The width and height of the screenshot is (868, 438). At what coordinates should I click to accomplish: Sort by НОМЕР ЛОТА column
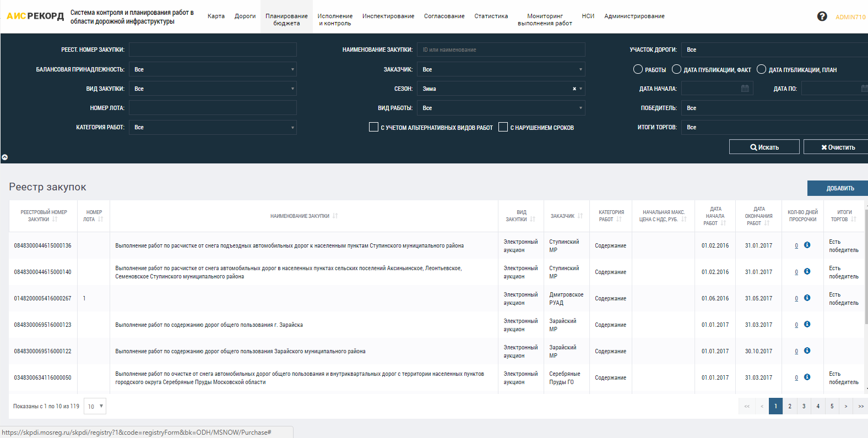coord(100,220)
